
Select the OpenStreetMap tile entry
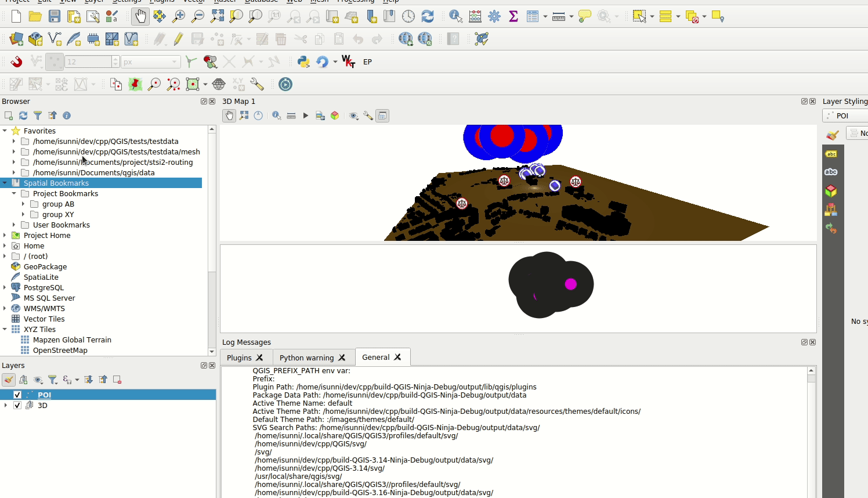coord(60,351)
